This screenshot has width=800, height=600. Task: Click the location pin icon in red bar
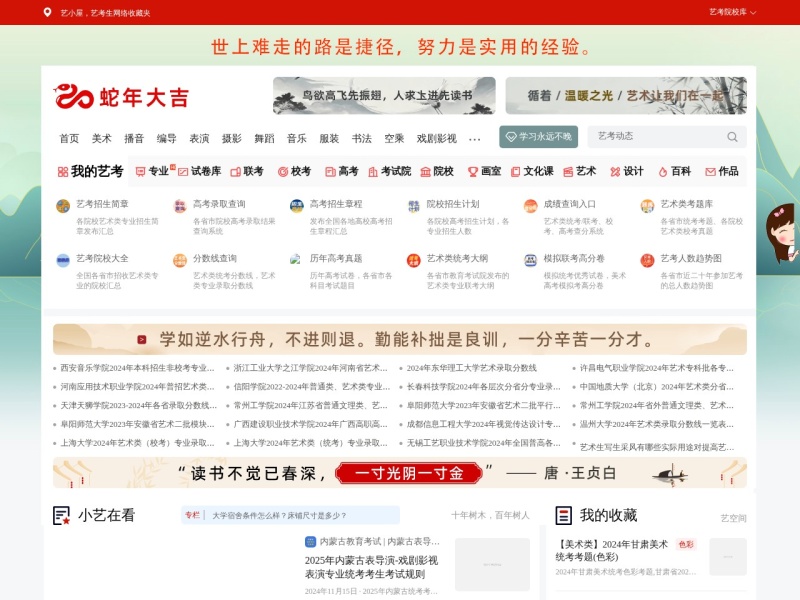pos(47,12)
